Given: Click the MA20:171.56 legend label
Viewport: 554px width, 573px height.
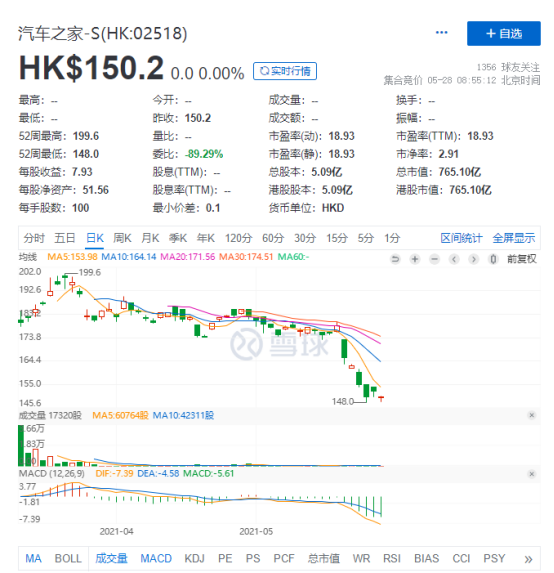Looking at the screenshot, I should tap(188, 257).
